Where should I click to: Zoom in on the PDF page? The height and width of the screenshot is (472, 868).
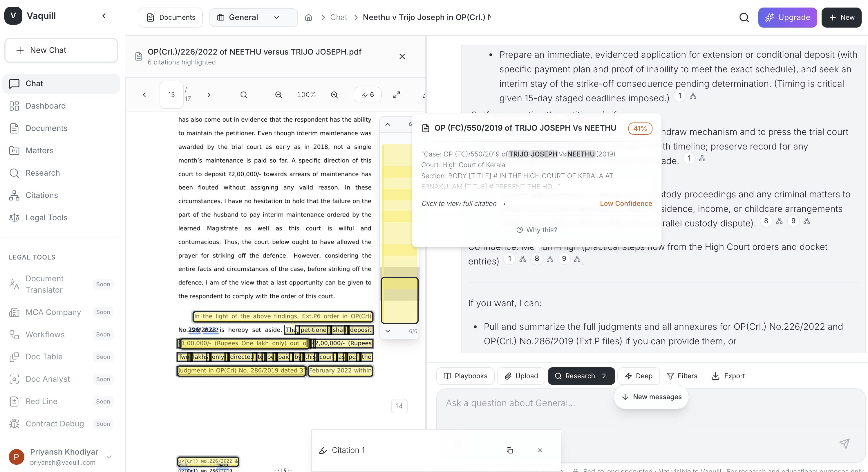click(334, 94)
